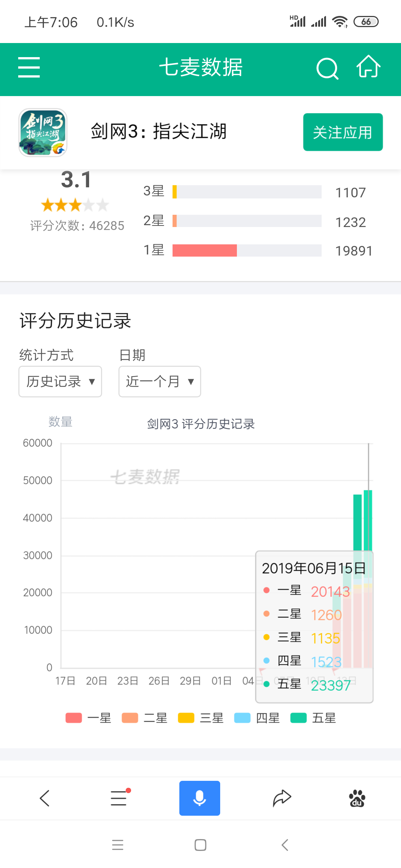Tap the 19891 one-star count
The image size is (401, 868).
(354, 251)
